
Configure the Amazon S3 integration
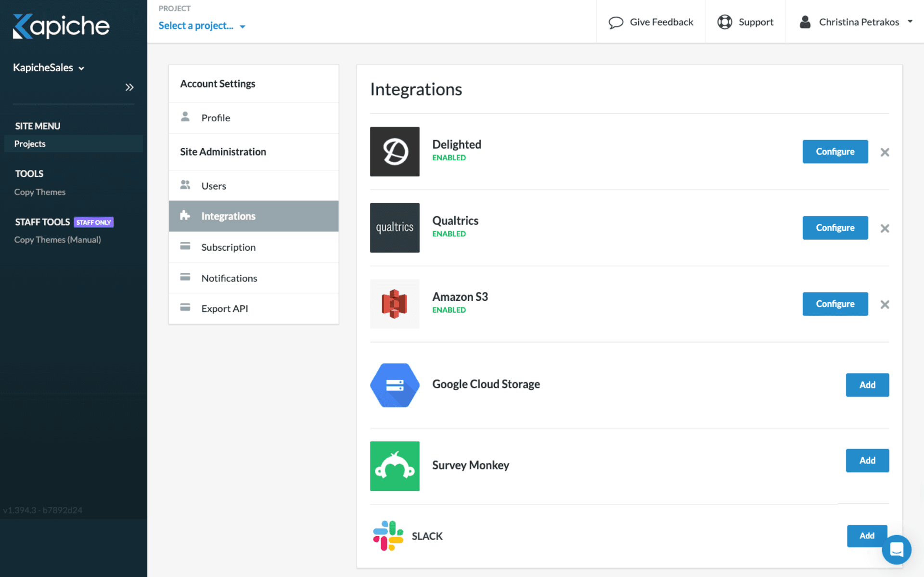[x=834, y=304]
